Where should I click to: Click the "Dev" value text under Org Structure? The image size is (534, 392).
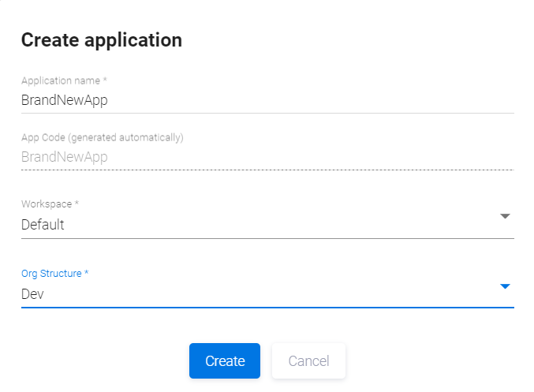click(32, 294)
